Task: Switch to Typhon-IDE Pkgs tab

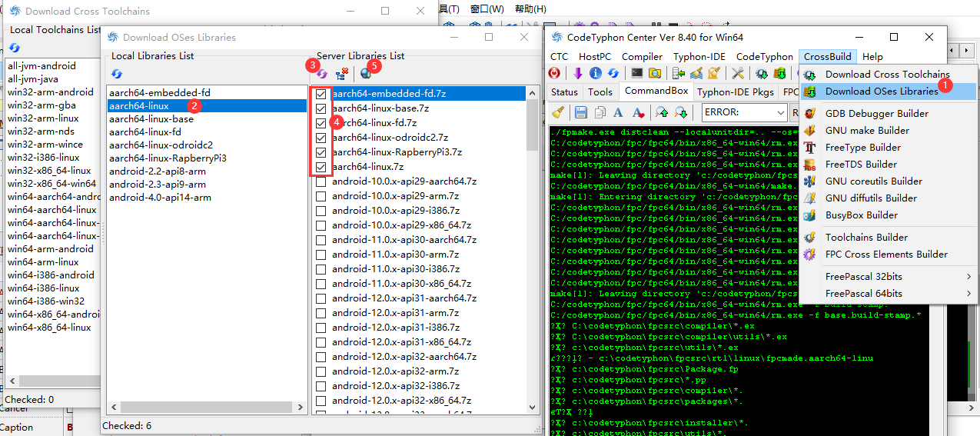Action: (x=736, y=92)
